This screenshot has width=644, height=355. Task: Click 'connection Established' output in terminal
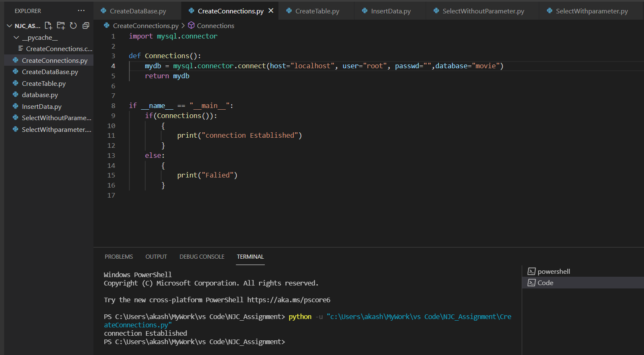(x=145, y=333)
